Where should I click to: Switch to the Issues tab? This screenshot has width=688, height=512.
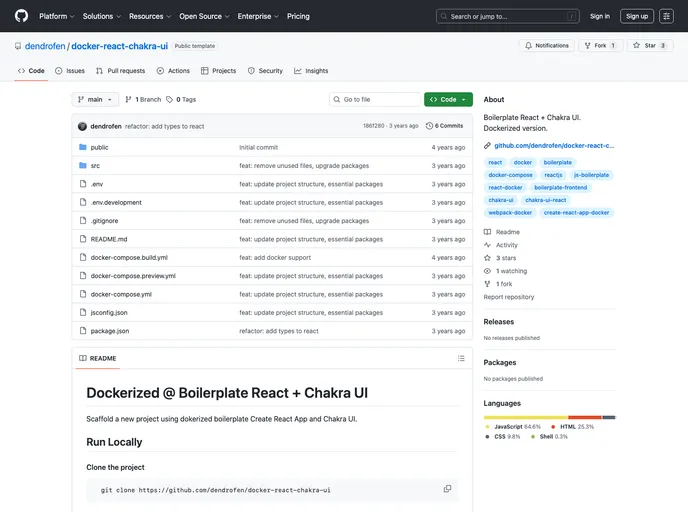[x=70, y=71]
